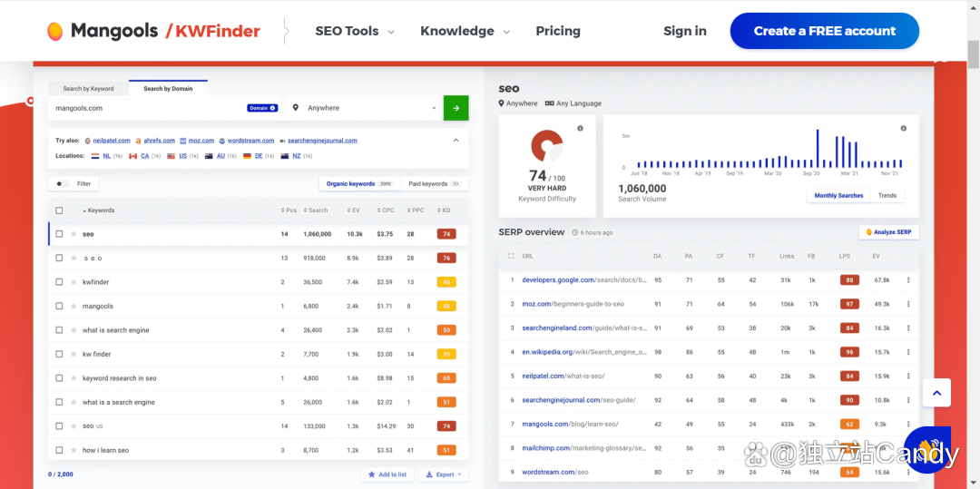Click the KD 74 badge for 'seo'
The width and height of the screenshot is (980, 489).
(446, 234)
